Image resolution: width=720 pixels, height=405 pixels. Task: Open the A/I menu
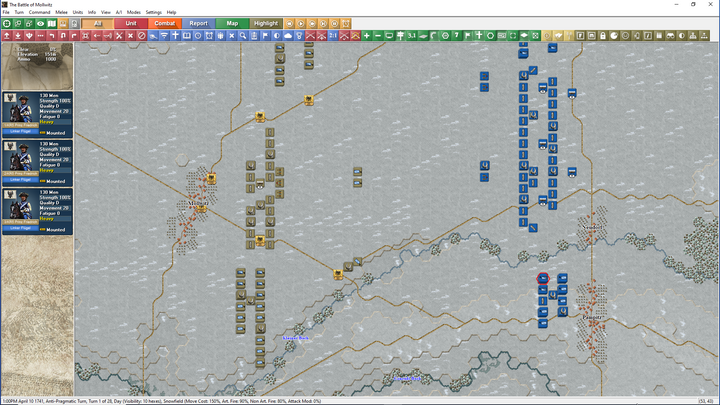click(x=118, y=12)
